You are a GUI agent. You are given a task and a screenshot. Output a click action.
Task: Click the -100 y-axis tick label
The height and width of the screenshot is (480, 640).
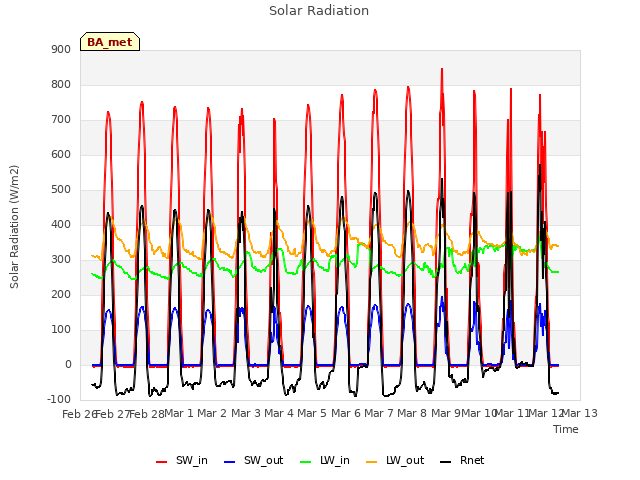point(59,399)
